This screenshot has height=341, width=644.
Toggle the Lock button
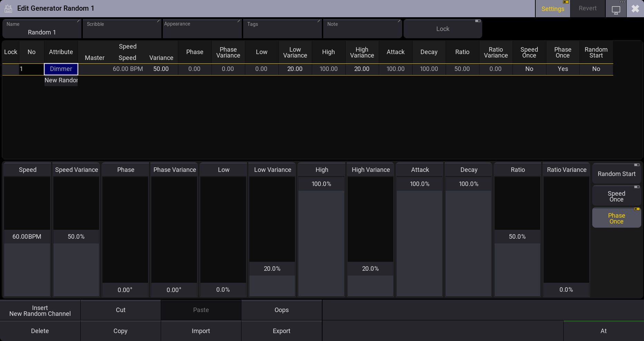coord(443,29)
